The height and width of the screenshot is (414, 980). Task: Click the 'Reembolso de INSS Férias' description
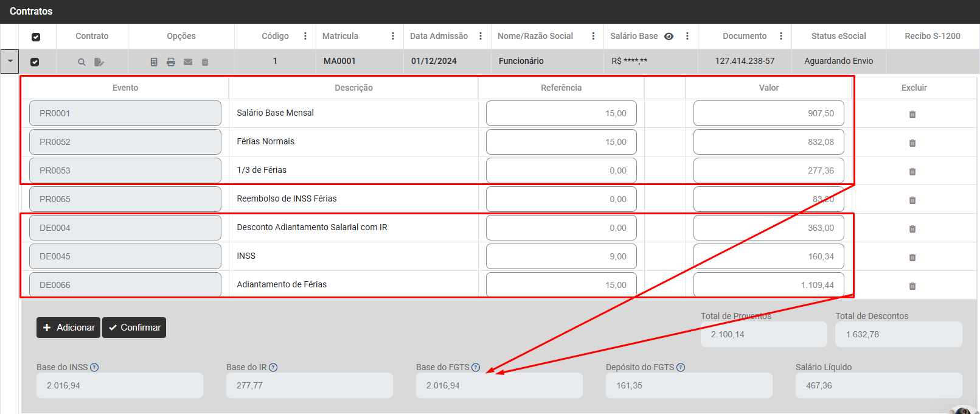287,198
